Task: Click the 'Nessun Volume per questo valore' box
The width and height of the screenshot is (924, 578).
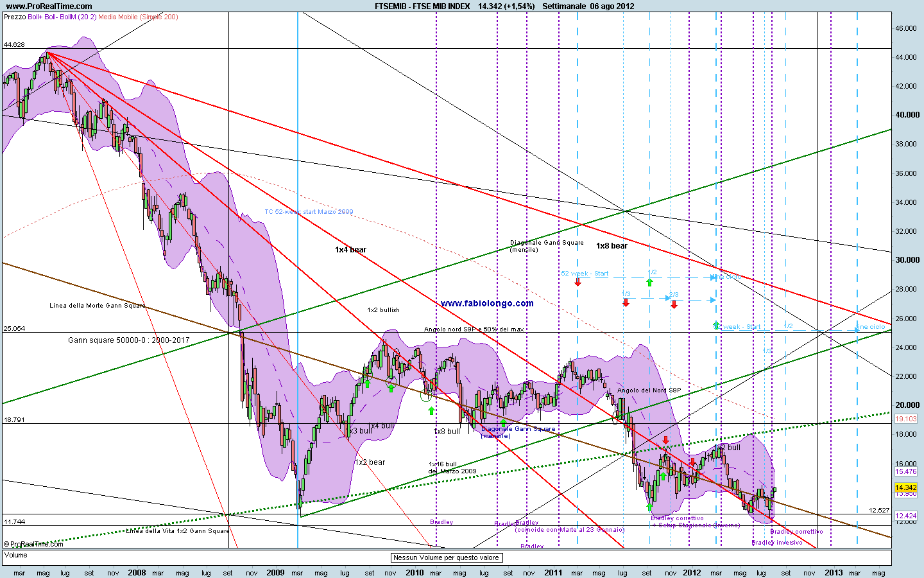Action: click(x=446, y=557)
